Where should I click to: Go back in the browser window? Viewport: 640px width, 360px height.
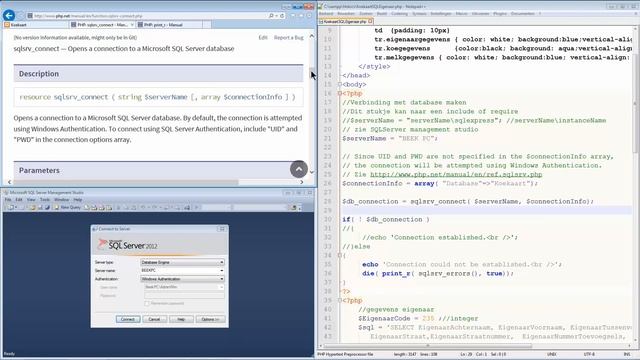click(x=9, y=16)
